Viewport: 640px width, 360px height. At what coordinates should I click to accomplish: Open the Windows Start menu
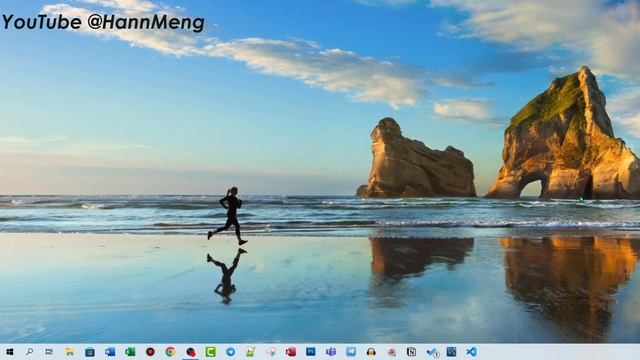pos(9,352)
